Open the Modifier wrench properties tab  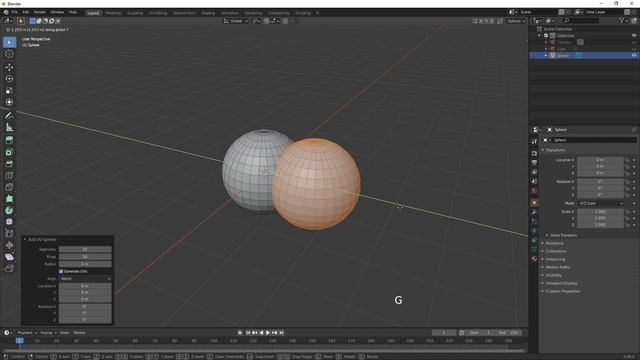[534, 212]
